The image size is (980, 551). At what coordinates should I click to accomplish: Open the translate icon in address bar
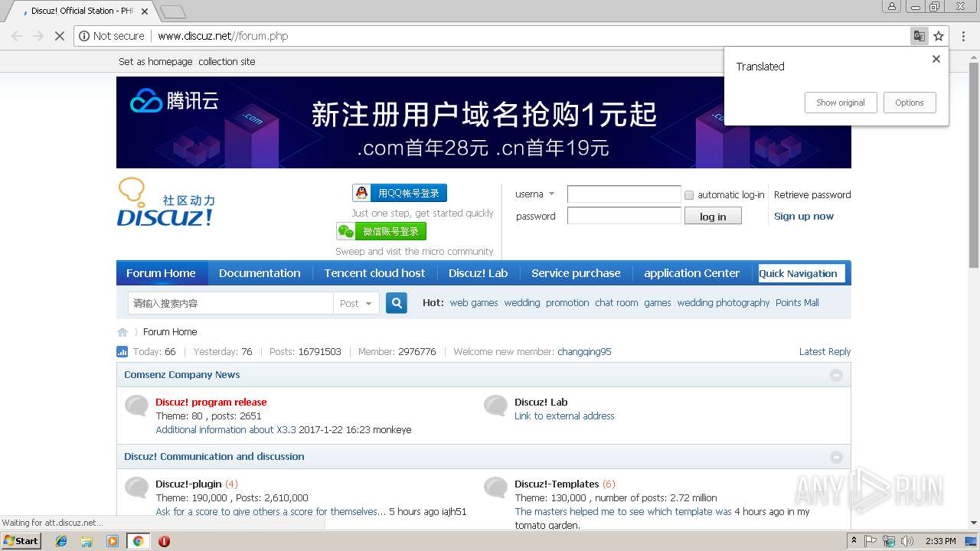(919, 36)
